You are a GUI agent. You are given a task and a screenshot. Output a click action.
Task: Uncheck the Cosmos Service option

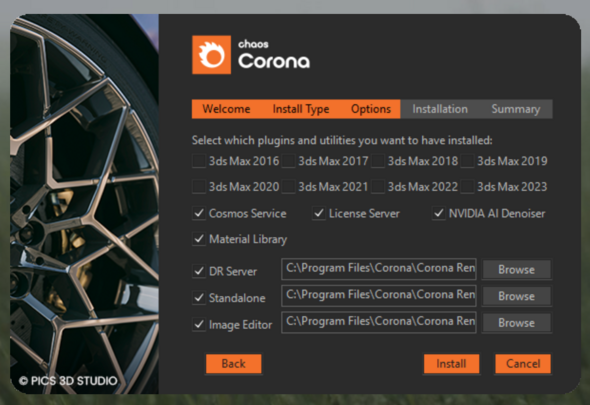(x=199, y=213)
